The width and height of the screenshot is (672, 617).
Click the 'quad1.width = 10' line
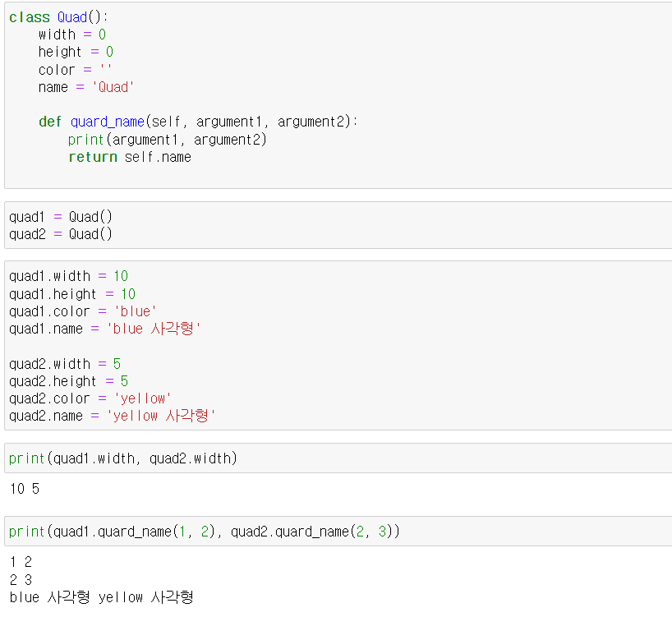[68, 276]
